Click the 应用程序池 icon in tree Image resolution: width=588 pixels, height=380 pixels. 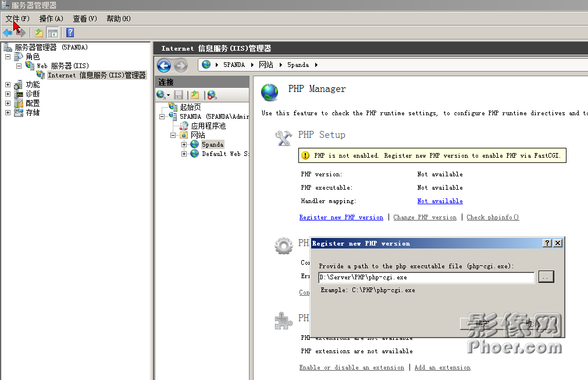(184, 126)
